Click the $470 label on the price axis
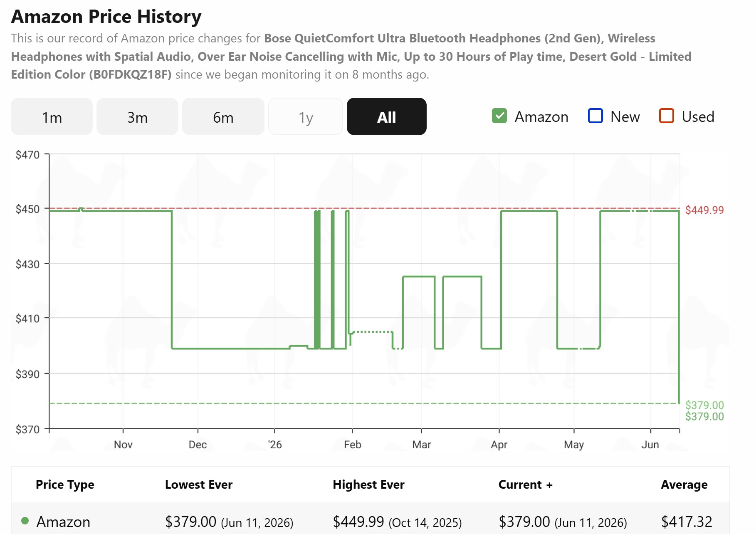The image size is (756, 534). (x=27, y=155)
